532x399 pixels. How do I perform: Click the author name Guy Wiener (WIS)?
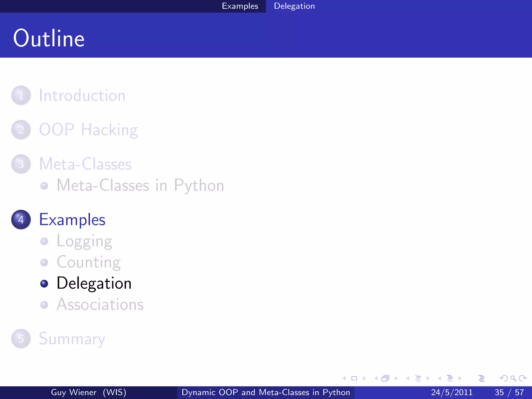click(x=89, y=392)
